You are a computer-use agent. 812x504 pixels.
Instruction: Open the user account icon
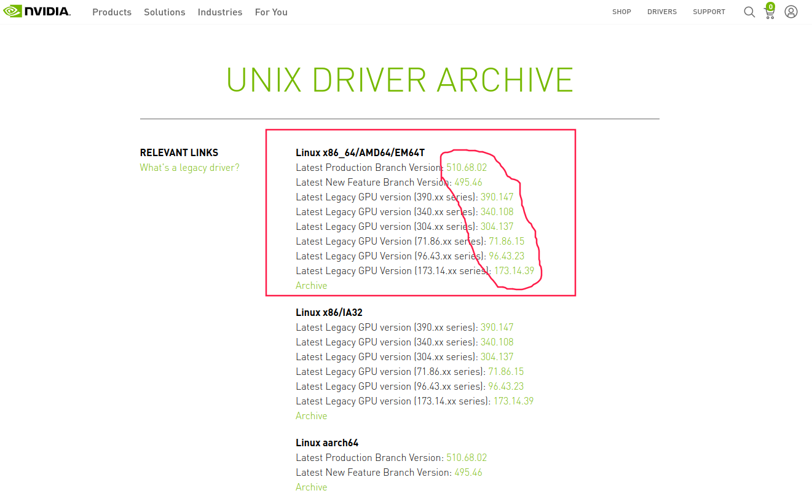(791, 12)
